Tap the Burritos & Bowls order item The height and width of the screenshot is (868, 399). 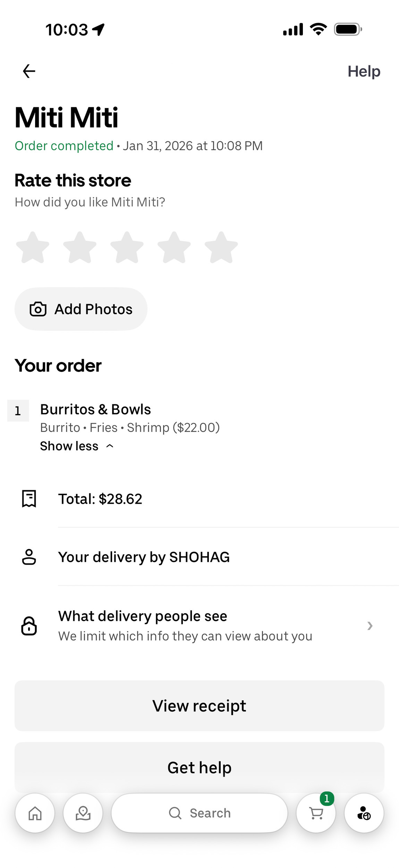coord(96,410)
